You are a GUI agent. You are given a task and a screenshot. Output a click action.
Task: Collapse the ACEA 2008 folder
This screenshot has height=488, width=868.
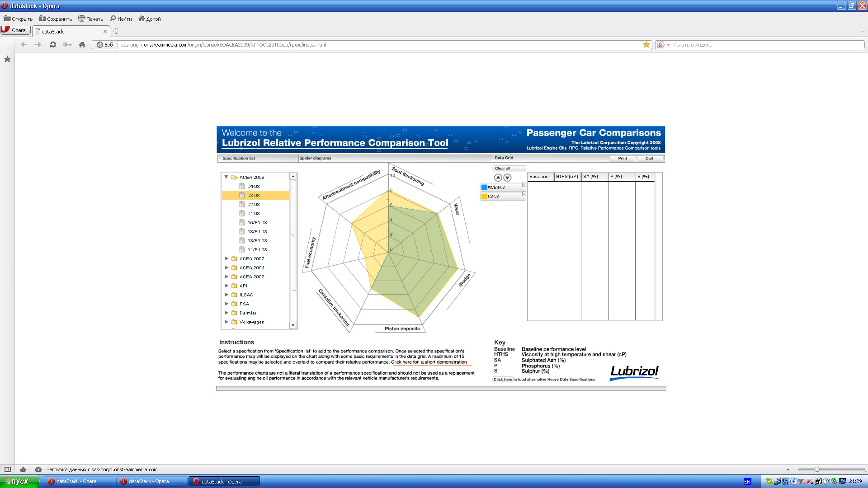point(226,177)
